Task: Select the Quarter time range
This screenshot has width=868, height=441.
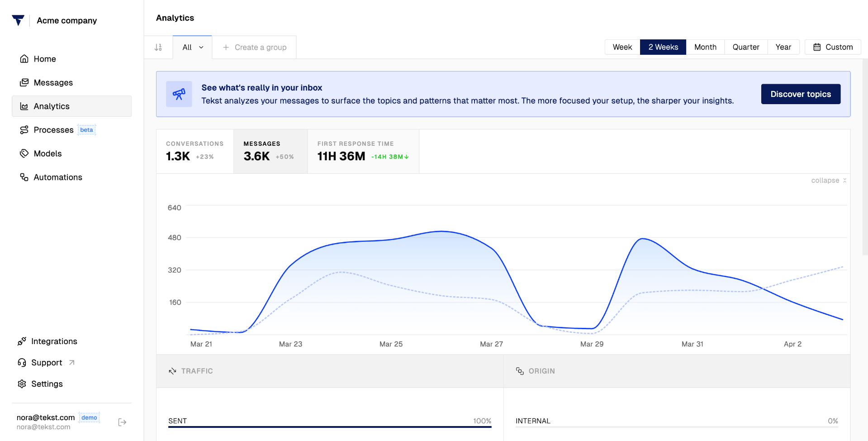Action: tap(746, 47)
